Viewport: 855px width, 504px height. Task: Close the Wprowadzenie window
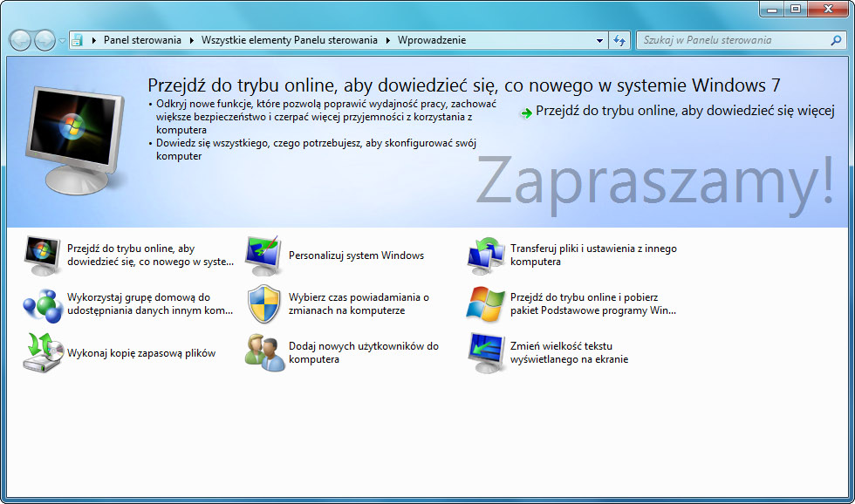point(828,9)
